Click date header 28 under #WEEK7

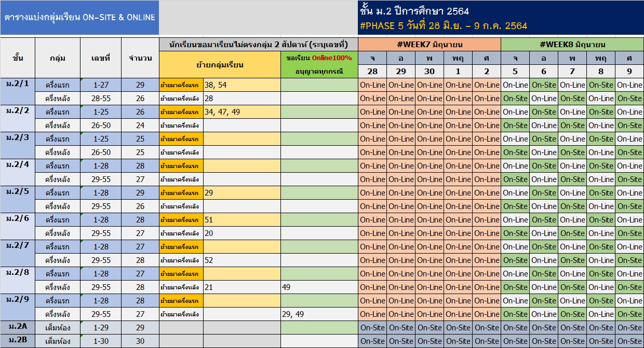click(x=372, y=72)
